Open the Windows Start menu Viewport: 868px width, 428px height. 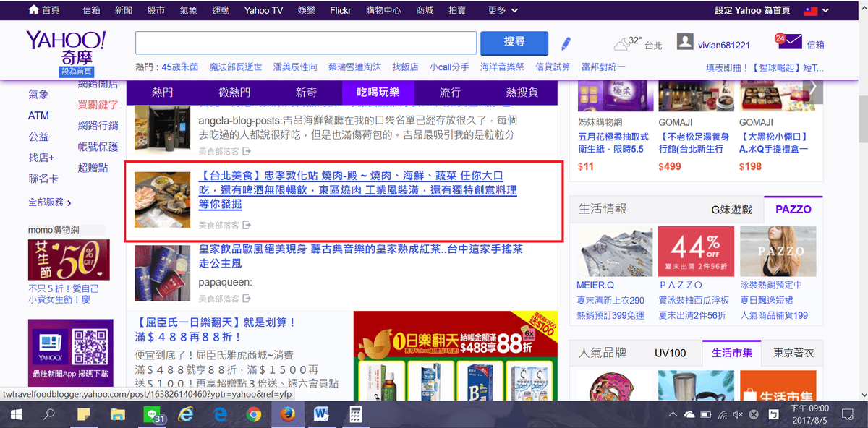[x=16, y=415]
